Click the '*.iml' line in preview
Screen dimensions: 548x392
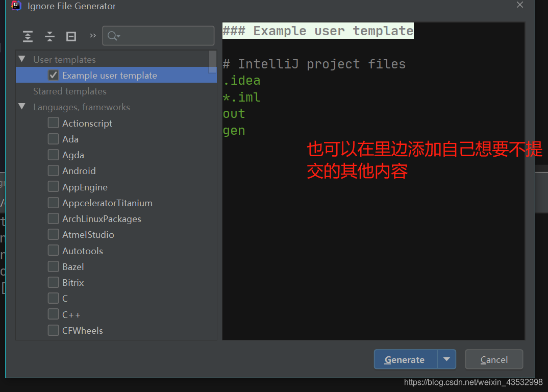(242, 97)
